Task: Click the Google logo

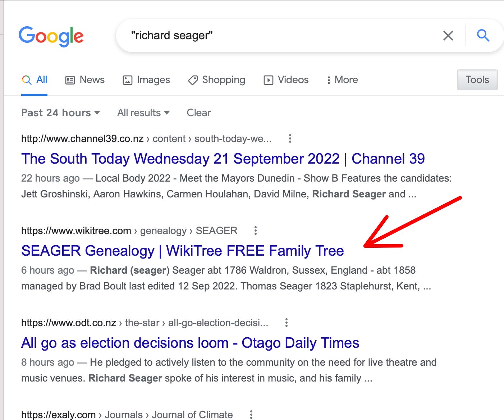Action: (x=51, y=36)
